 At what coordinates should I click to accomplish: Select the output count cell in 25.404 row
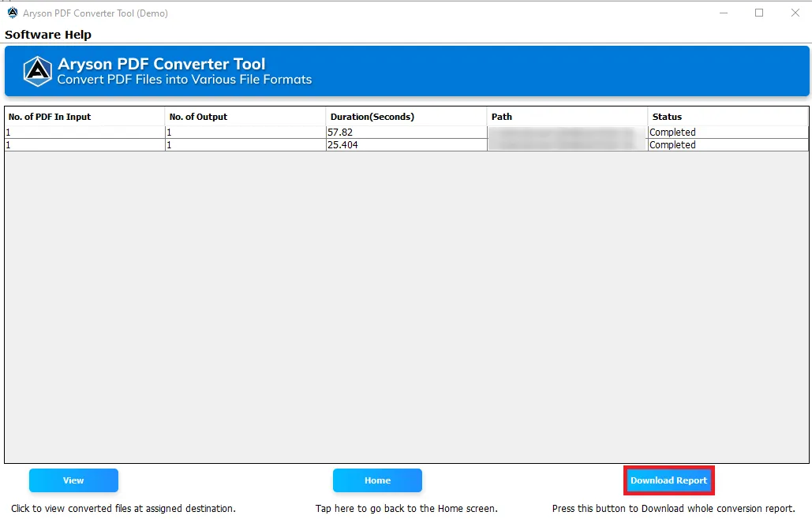pyautogui.click(x=245, y=145)
